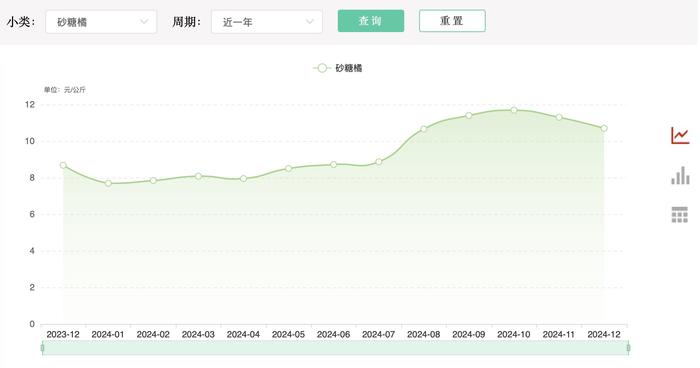Viewport: 700px width, 368px height.
Task: Click the green data zoom range bar
Action: click(335, 347)
